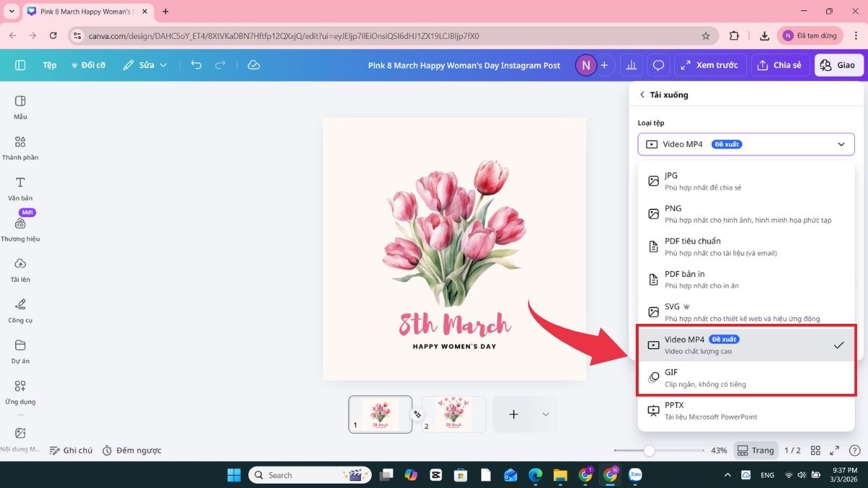Select PPTX PowerPoint option
This screenshot has height=488, width=868.
(746, 411)
